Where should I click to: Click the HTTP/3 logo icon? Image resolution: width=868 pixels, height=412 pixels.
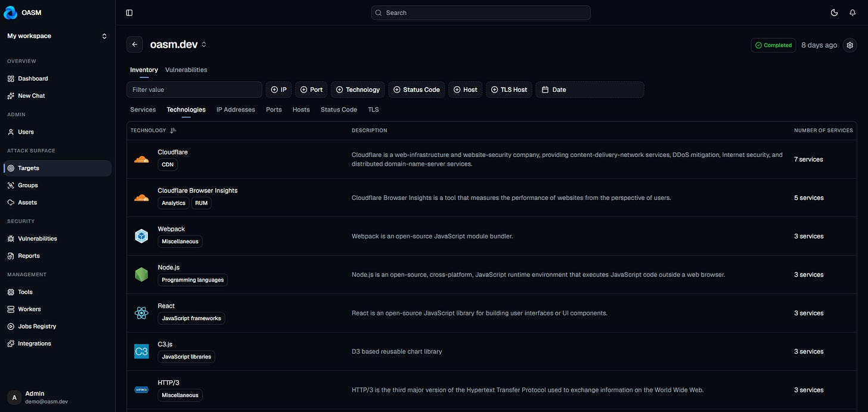[x=141, y=390]
